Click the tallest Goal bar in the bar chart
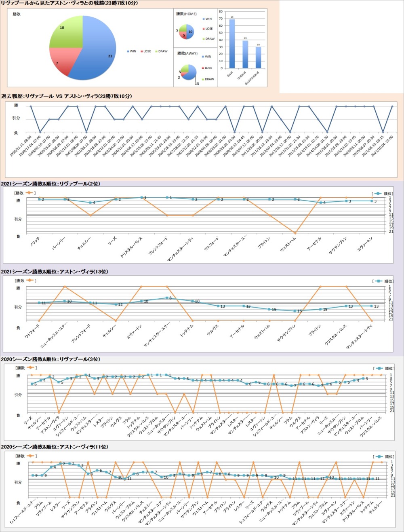 pos(232,44)
